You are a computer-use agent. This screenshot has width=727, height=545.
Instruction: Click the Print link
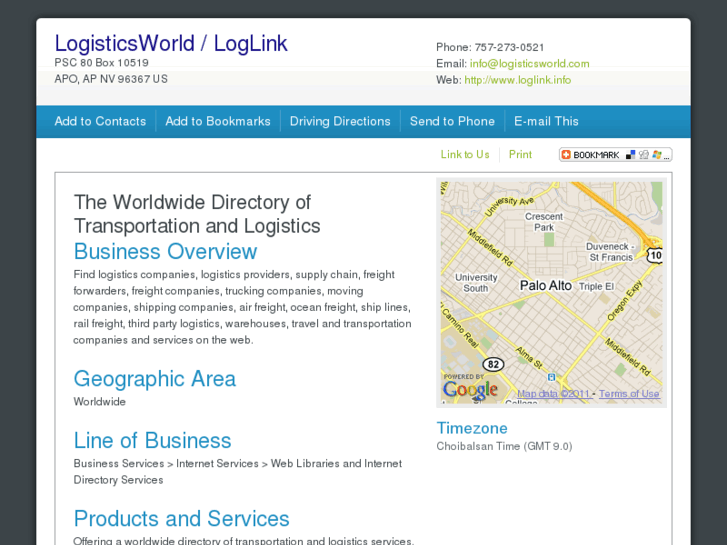point(520,154)
